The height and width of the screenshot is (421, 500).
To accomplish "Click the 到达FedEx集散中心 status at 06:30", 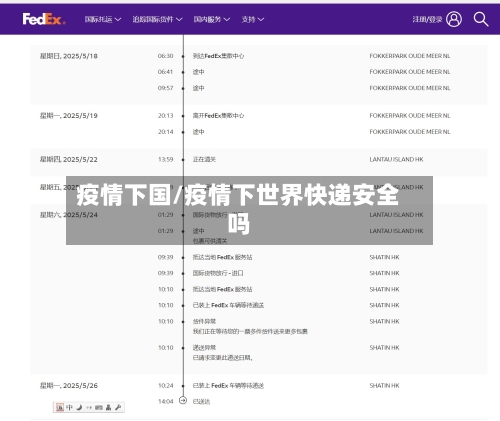I will [x=218, y=56].
